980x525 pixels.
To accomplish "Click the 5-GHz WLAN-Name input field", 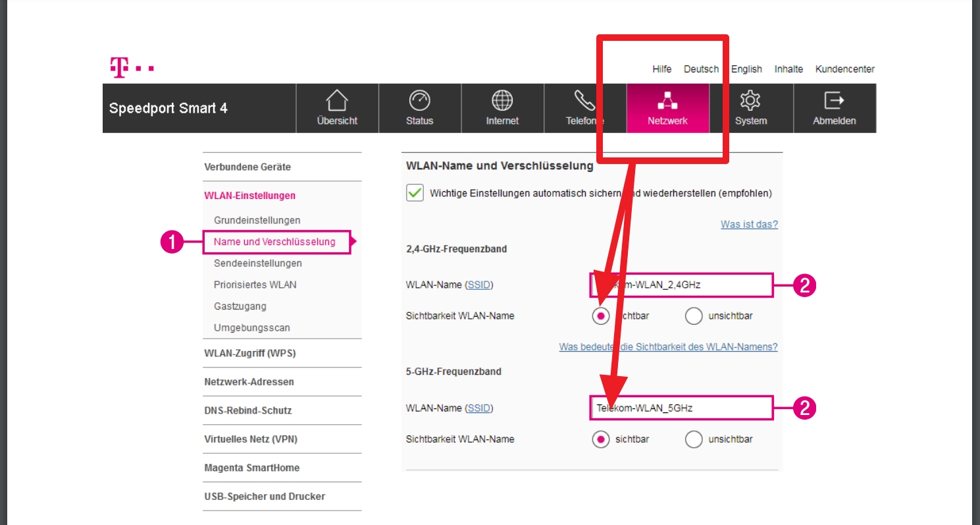I will 681,408.
